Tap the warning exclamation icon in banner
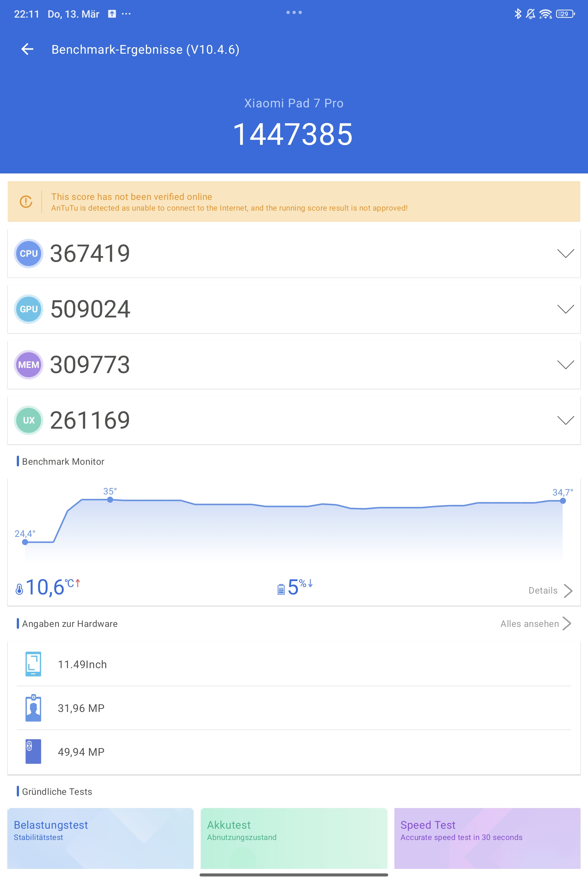Image resolution: width=588 pixels, height=881 pixels. point(26,202)
